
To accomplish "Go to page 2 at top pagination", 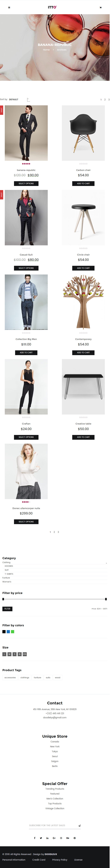I will [x=105, y=100].
